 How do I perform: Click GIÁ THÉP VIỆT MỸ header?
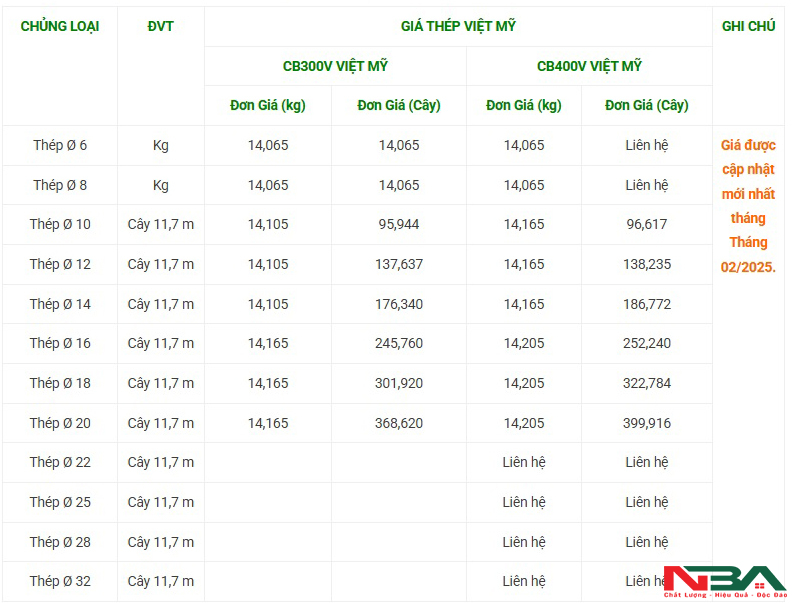click(458, 26)
